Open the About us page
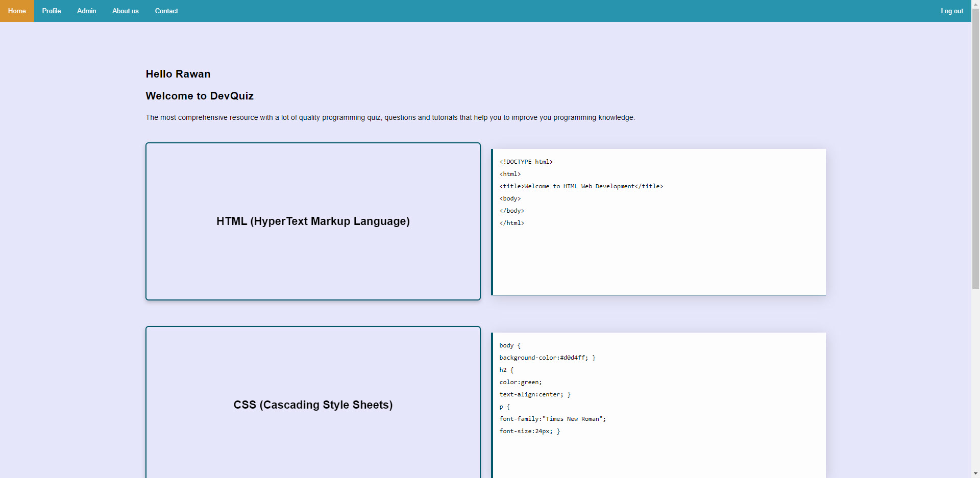980x478 pixels. pos(125,11)
